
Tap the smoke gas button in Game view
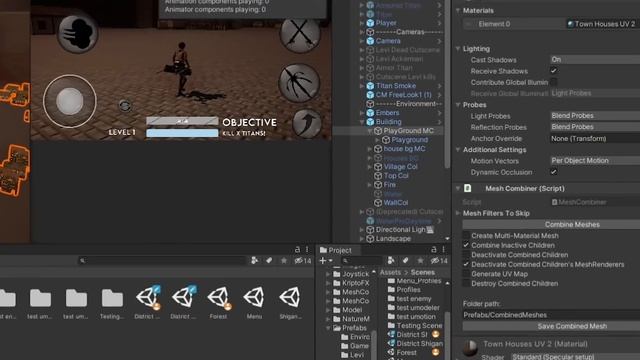[78, 33]
